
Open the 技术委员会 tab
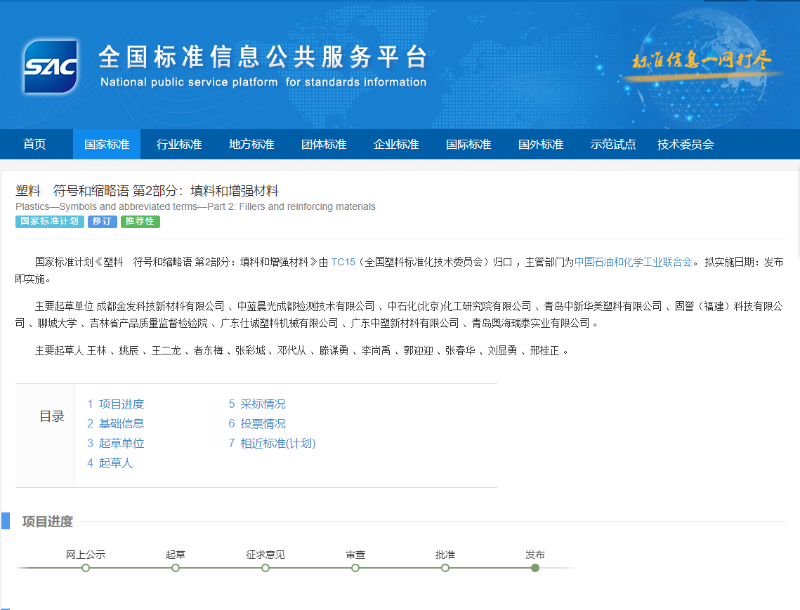tap(686, 144)
